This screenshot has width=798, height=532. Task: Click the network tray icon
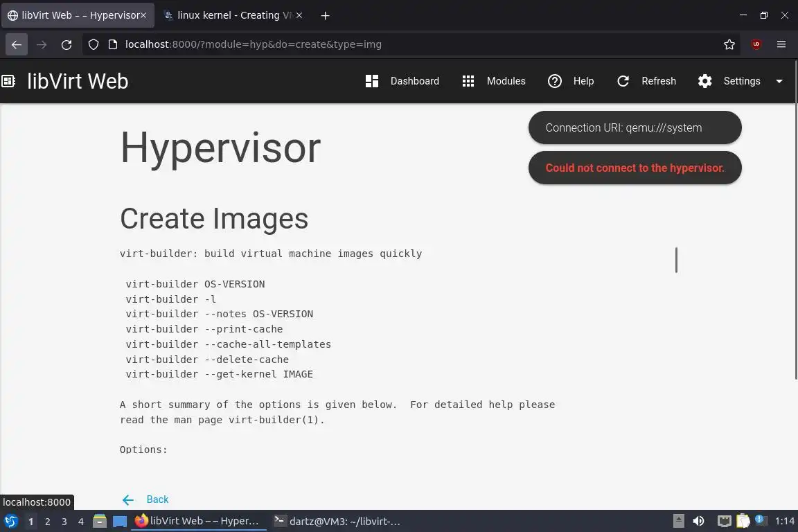(724, 522)
